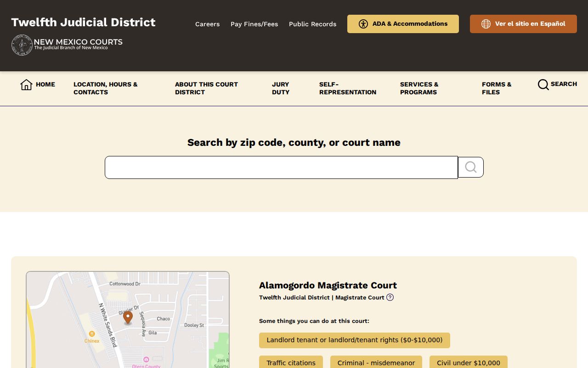Go to Home navigation link
This screenshot has height=368, width=588.
pyautogui.click(x=45, y=84)
